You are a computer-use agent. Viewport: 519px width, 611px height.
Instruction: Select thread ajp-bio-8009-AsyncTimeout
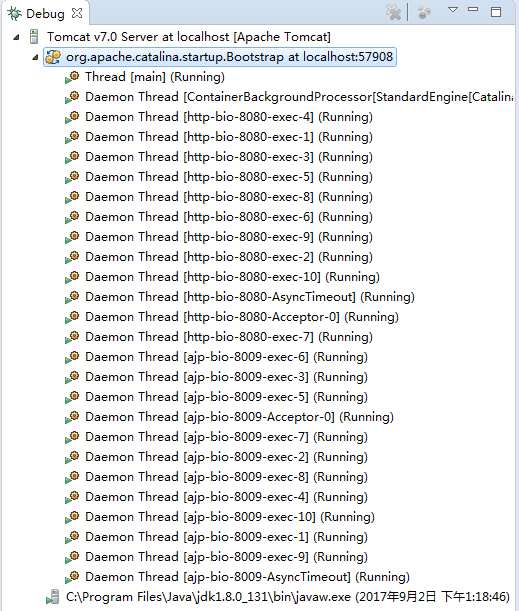pos(247,577)
